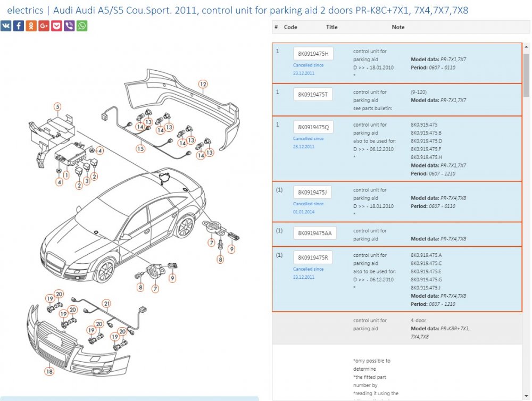Click the 'Code' column header

coord(290,27)
